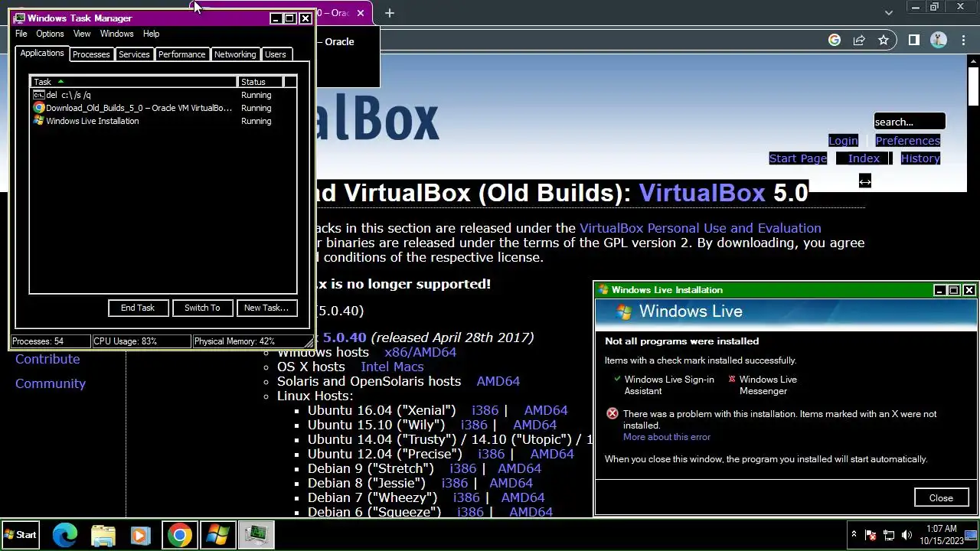Download OS X hosts Intel Macs
This screenshot has width=980, height=551.
tap(392, 367)
